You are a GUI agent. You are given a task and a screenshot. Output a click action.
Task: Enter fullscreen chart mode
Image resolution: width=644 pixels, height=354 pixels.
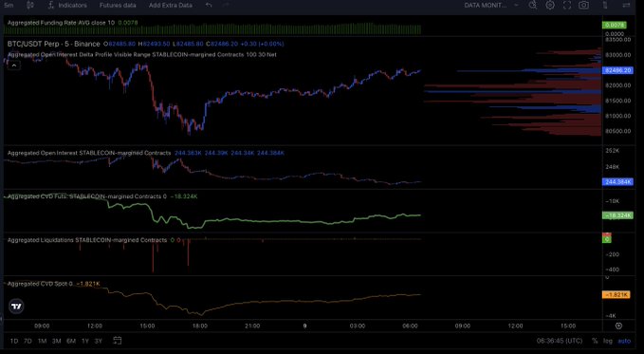click(x=567, y=6)
